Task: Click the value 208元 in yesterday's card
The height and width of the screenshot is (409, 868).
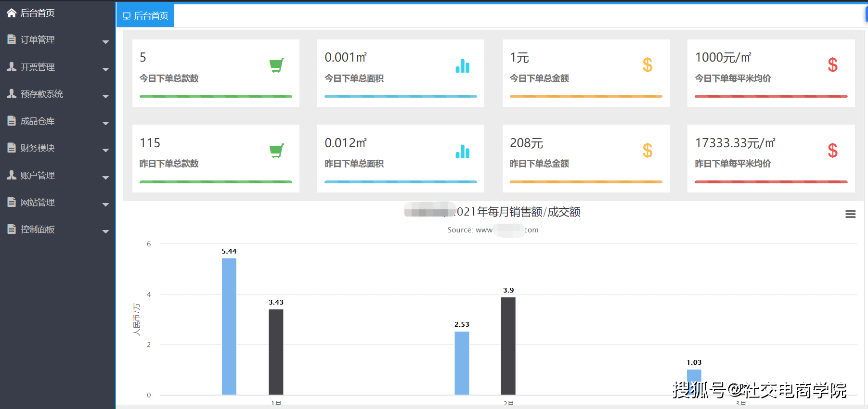Action: (526, 143)
